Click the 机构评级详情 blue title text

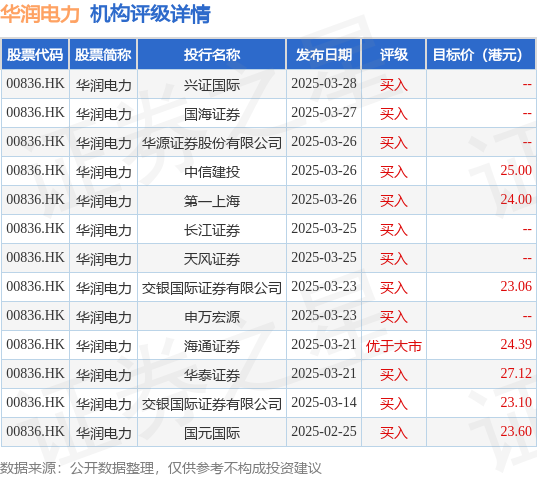tap(150, 14)
